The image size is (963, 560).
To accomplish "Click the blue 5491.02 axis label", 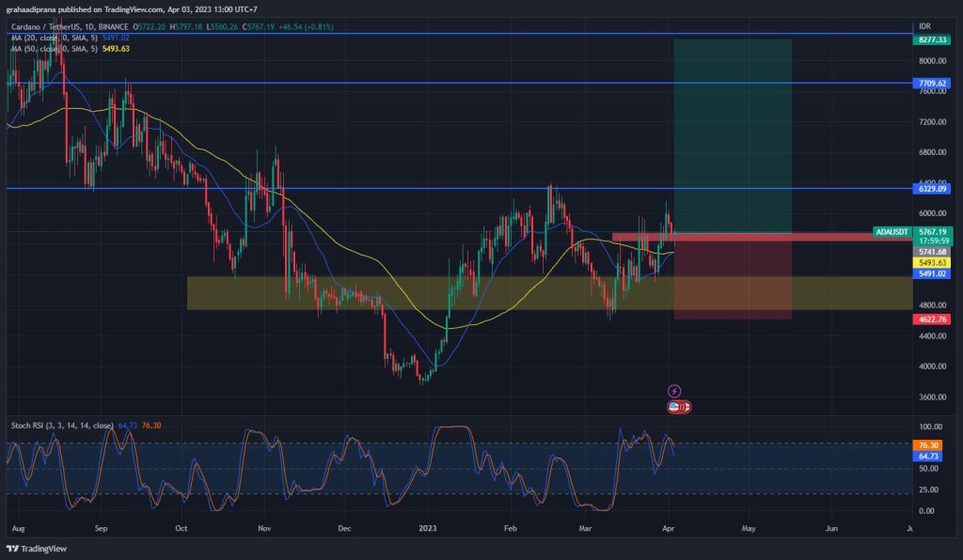I will tap(932, 273).
